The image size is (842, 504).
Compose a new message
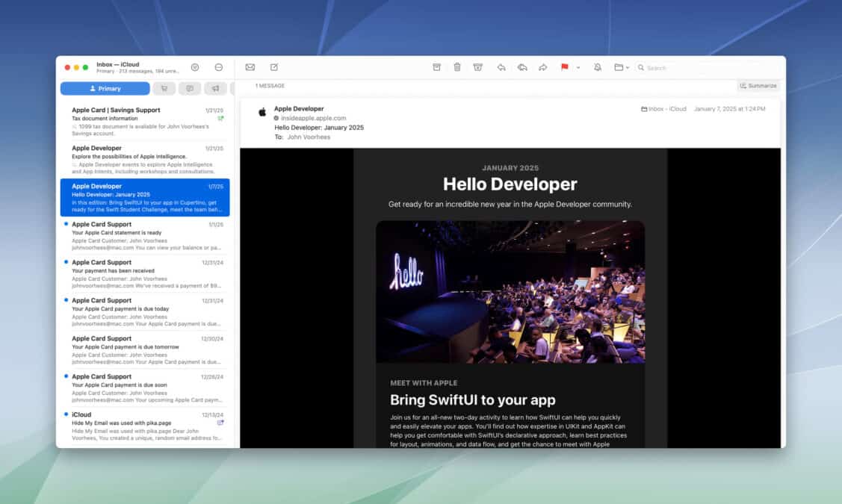click(x=274, y=67)
